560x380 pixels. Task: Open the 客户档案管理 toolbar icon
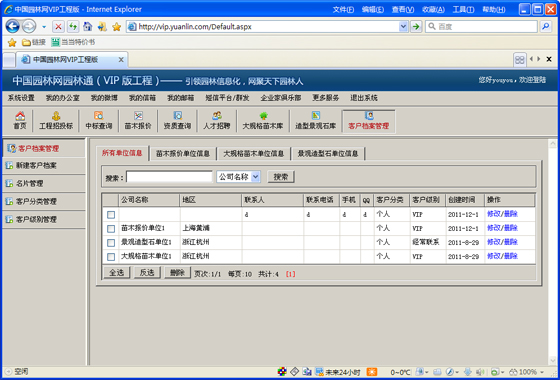coord(369,121)
